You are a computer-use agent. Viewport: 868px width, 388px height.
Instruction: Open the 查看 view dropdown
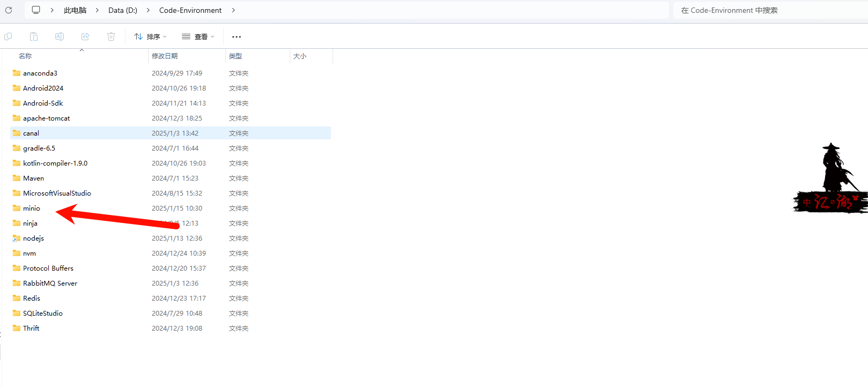(x=198, y=36)
